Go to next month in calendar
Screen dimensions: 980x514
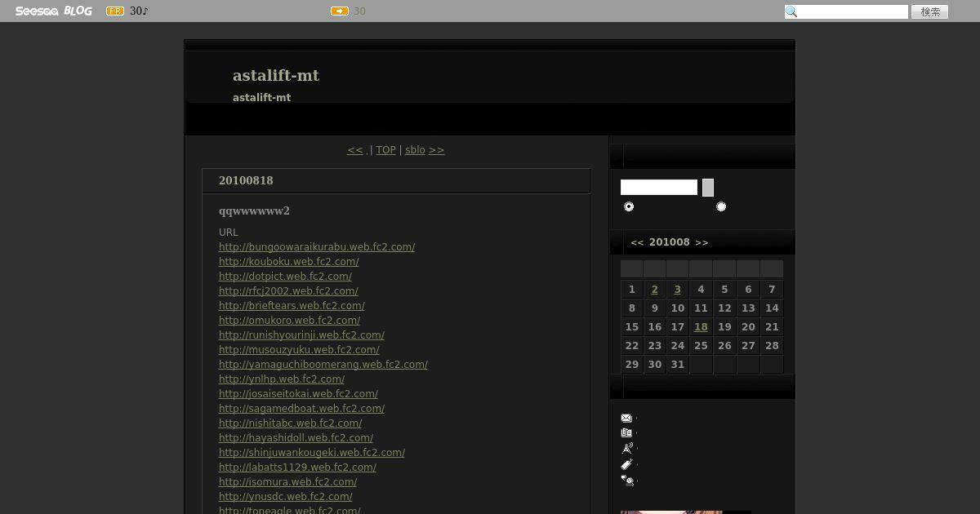[x=702, y=242]
